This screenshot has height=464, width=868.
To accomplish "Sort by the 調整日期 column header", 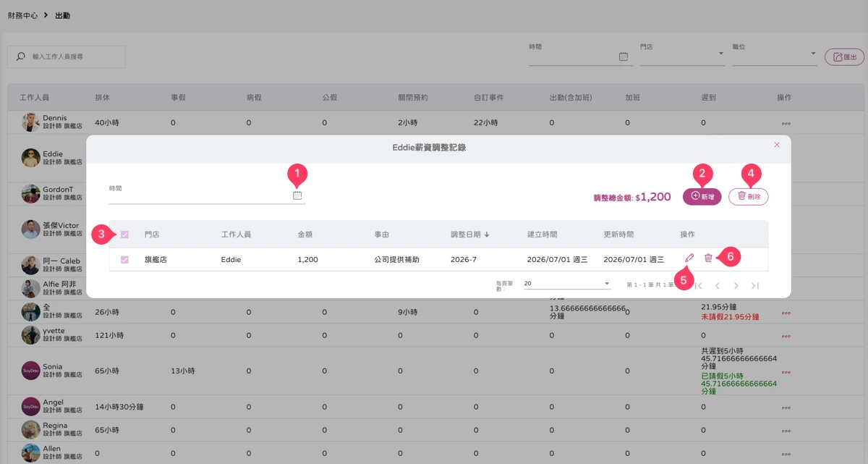I will (469, 235).
